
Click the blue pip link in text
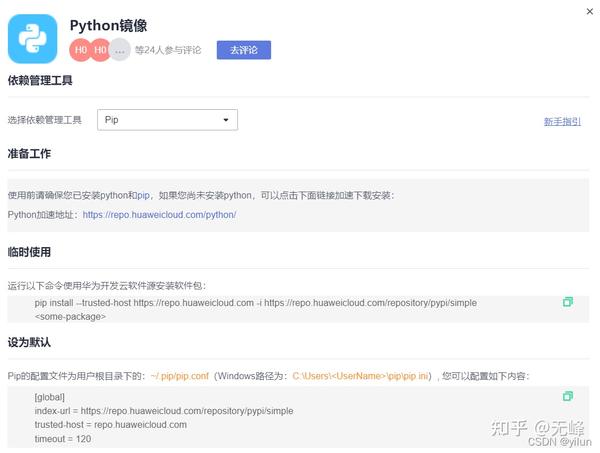143,196
